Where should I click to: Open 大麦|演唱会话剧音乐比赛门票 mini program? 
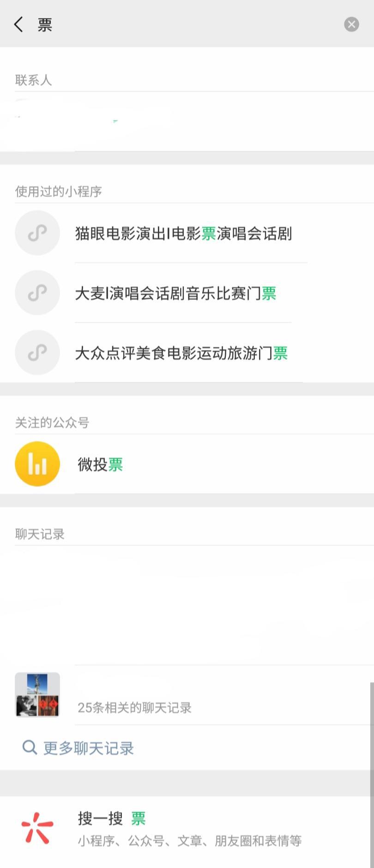(x=175, y=293)
